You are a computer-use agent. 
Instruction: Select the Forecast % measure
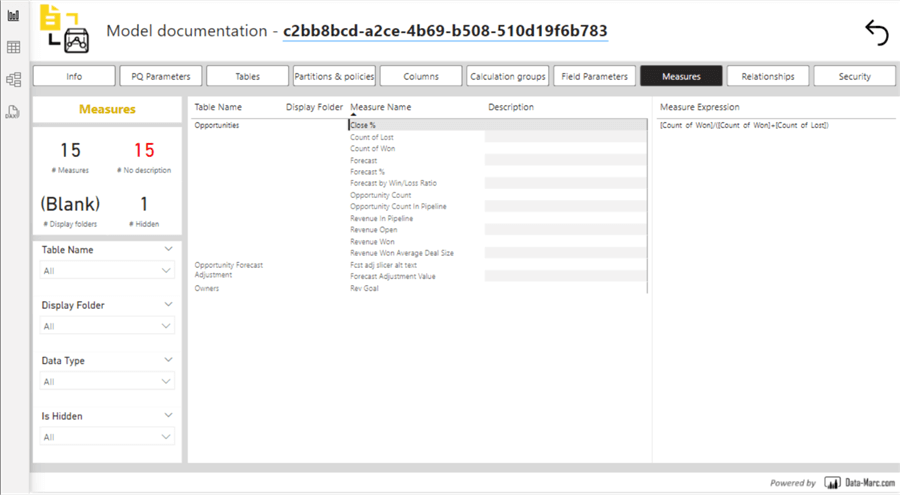click(x=367, y=172)
